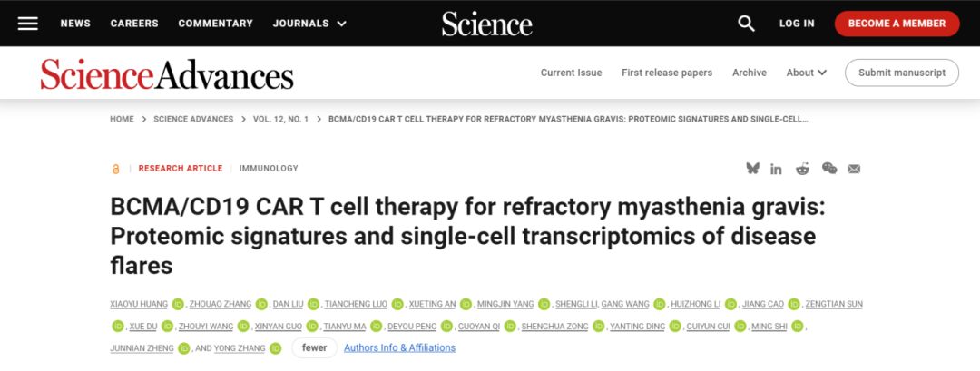The height and width of the screenshot is (371, 980).
Task: Open ORCID icon beside Yong Zhang
Action: point(276,348)
